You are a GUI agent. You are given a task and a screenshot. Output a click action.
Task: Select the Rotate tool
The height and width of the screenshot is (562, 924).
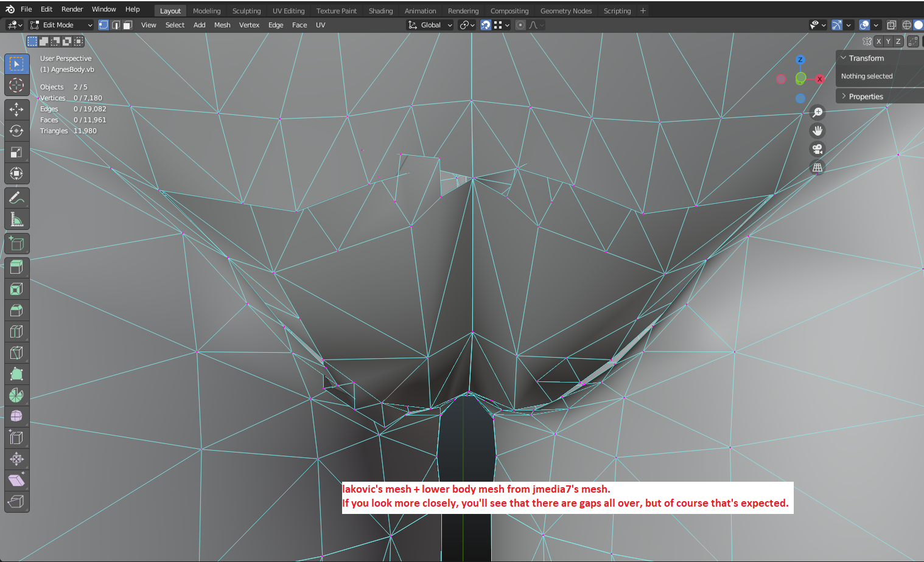click(16, 131)
